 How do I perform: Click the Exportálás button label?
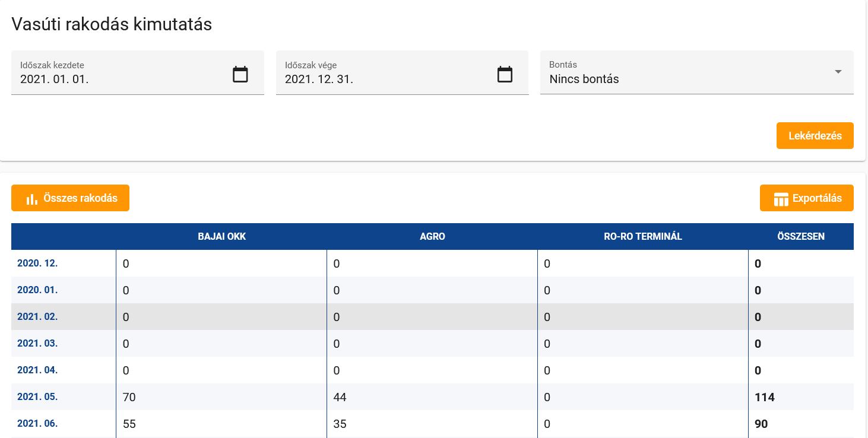(x=817, y=198)
